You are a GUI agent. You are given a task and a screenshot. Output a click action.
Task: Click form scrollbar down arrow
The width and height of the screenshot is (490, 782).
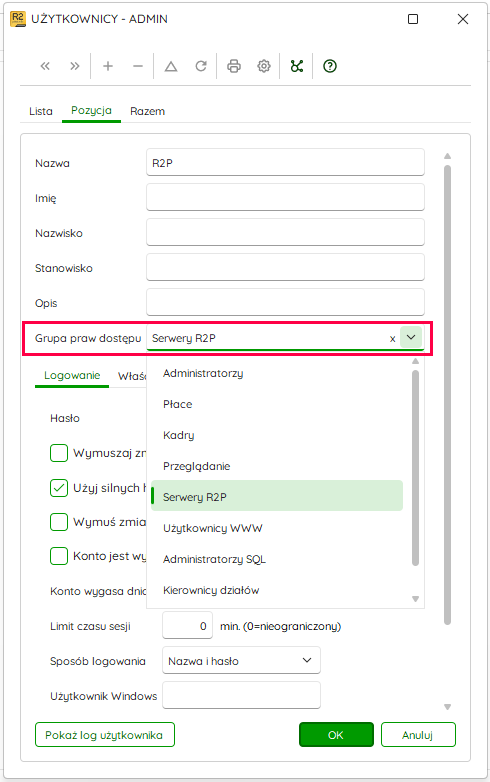pyautogui.click(x=448, y=707)
